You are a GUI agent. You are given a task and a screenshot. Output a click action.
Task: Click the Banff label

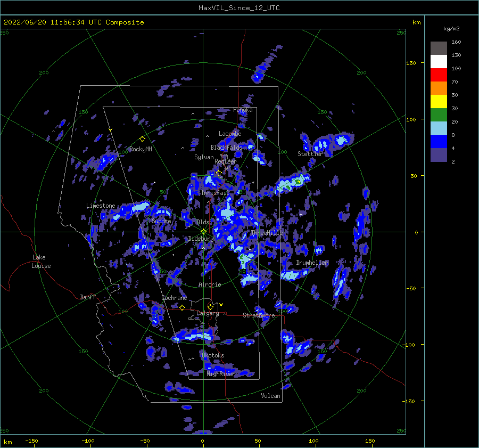click(x=88, y=297)
